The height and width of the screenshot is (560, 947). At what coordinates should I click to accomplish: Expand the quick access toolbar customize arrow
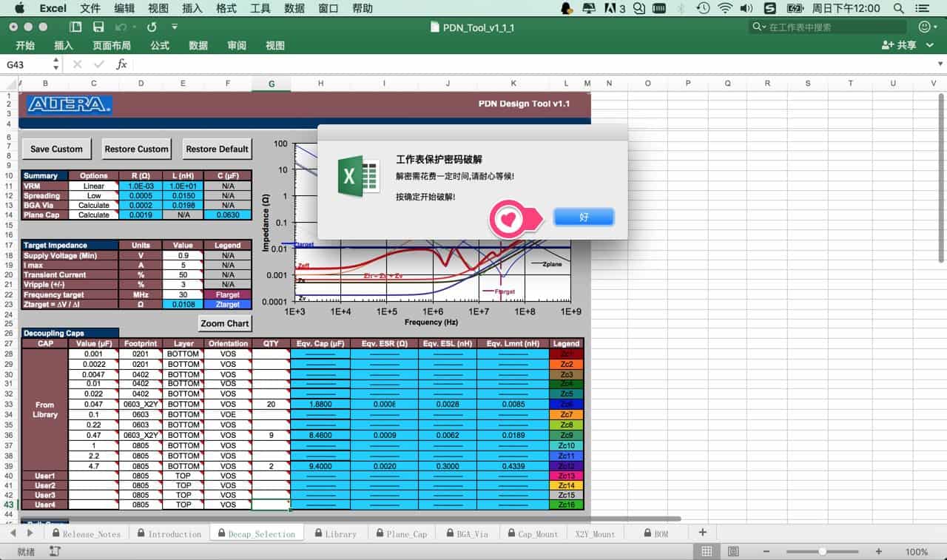point(175,27)
